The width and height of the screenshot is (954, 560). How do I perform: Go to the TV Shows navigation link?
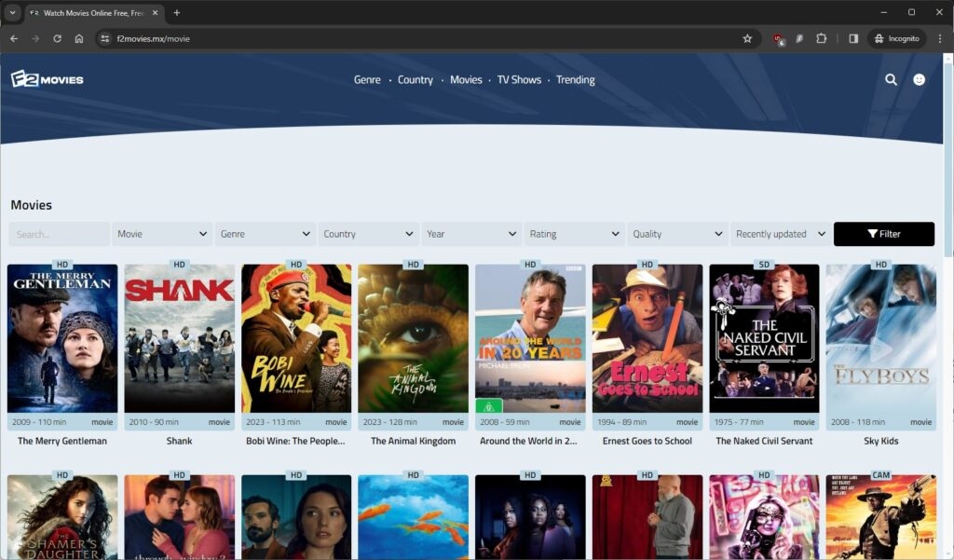(519, 80)
